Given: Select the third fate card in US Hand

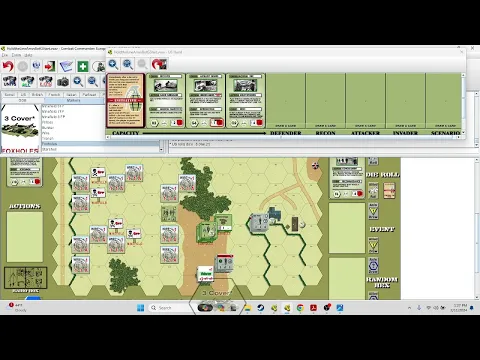Looking at the screenshot, I should click(246, 100).
